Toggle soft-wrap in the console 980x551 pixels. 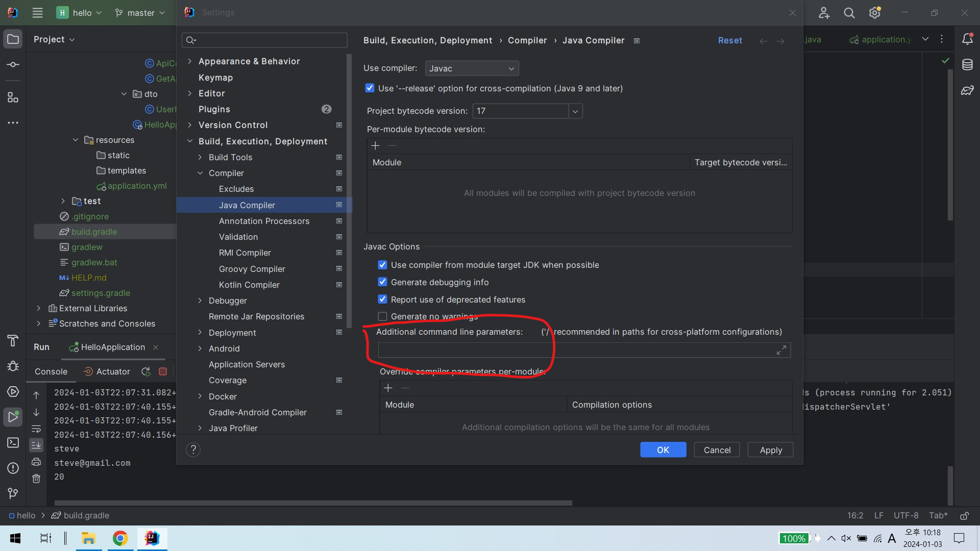pos(36,429)
